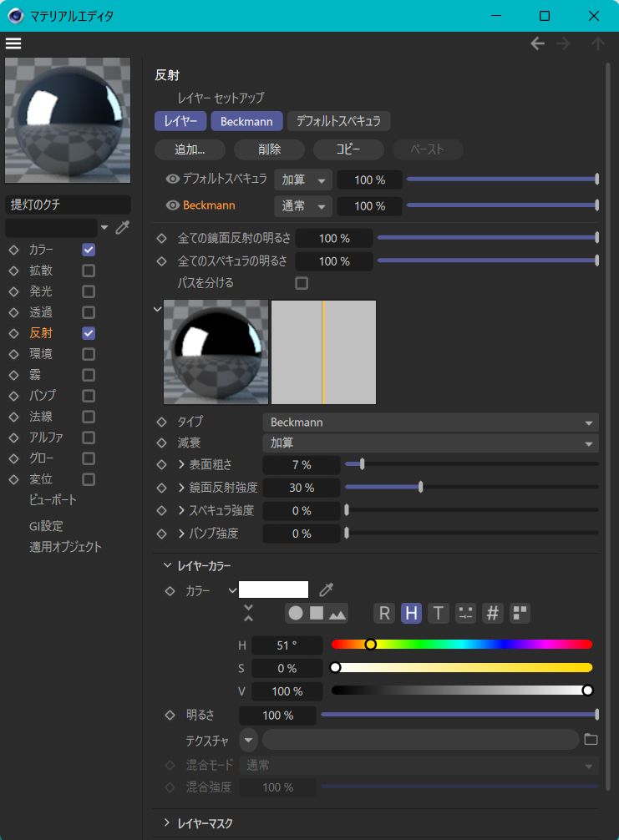Enable hex (#) color input mode
The width and height of the screenshot is (619, 840).
click(493, 613)
